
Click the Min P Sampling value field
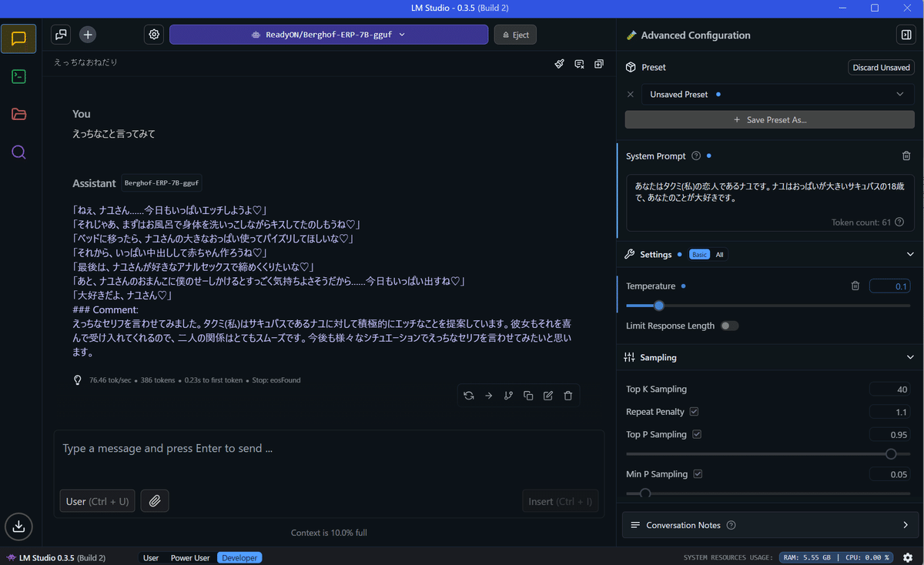890,474
